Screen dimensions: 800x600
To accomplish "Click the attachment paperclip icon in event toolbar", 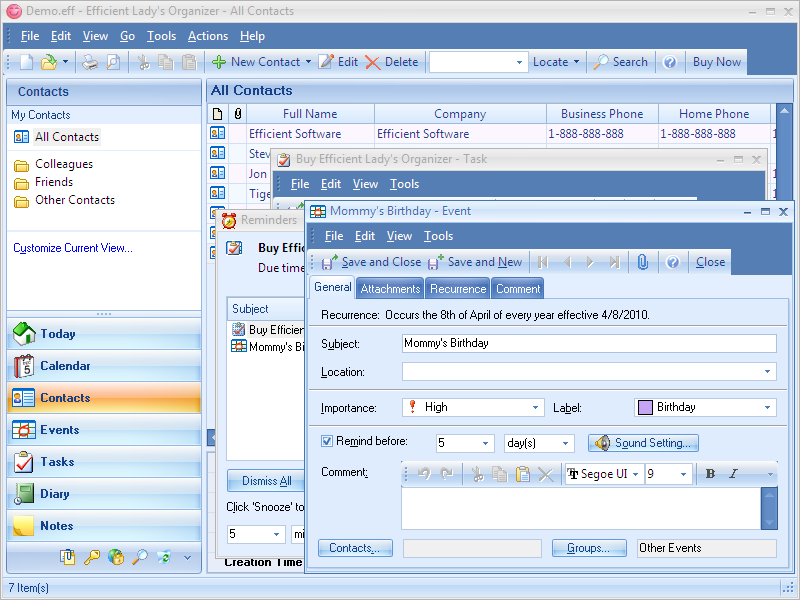I will pos(642,262).
